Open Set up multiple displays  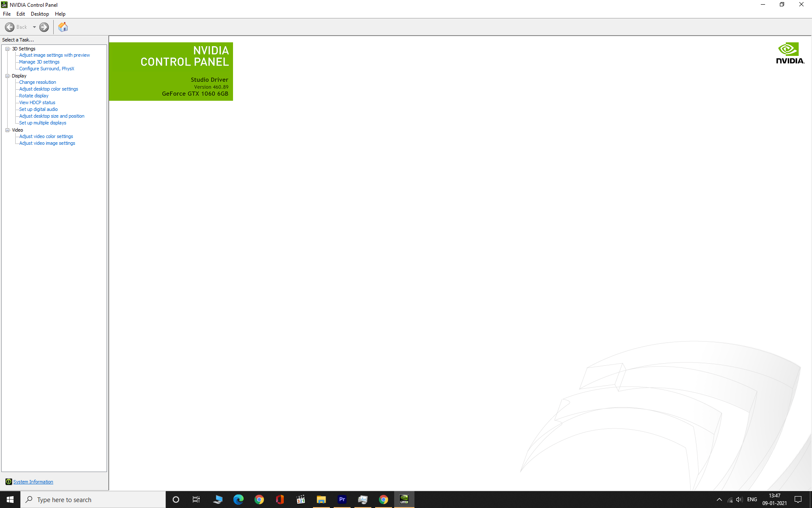point(42,123)
